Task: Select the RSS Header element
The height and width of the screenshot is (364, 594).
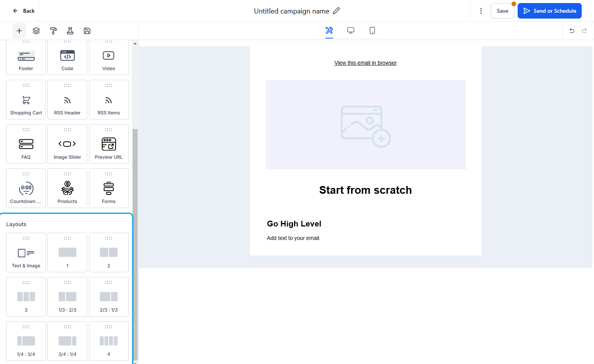Action: (67, 99)
